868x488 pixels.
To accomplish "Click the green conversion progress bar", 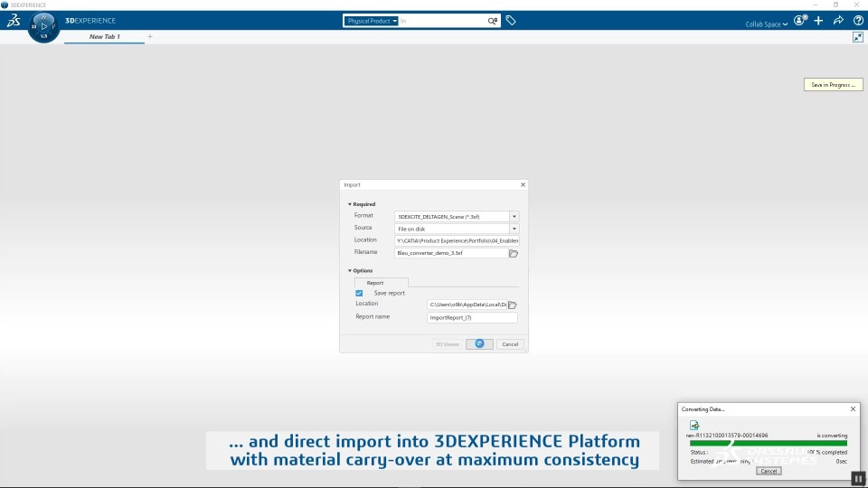I will tap(769, 443).
